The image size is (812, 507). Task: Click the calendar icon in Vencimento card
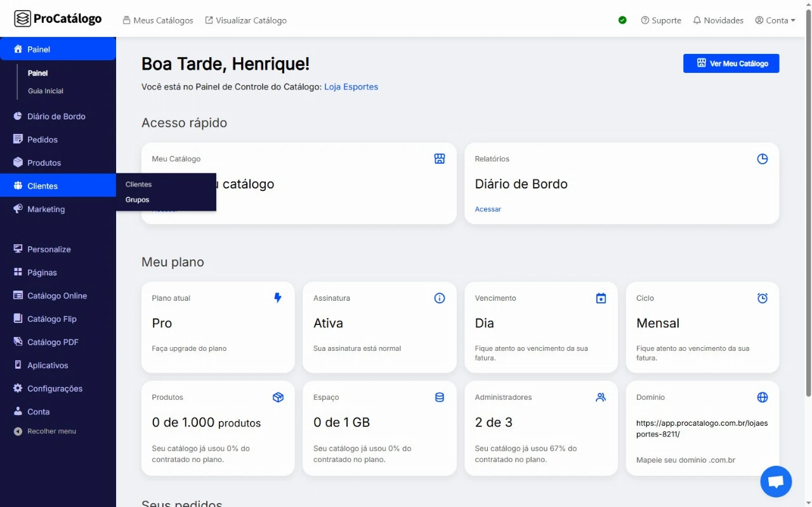tap(601, 298)
